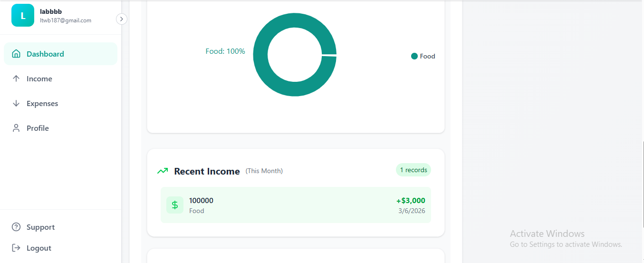Click the Logout exit icon
644x263 pixels.
16,248
